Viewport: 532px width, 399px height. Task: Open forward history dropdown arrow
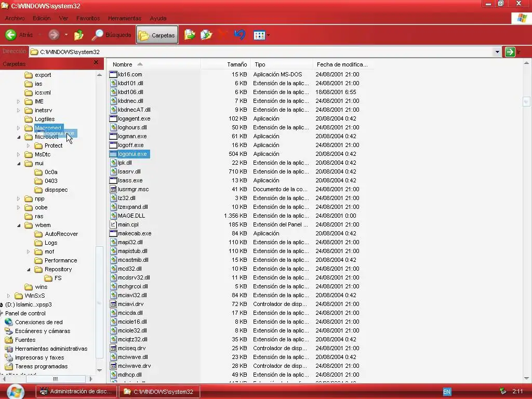coord(66,35)
